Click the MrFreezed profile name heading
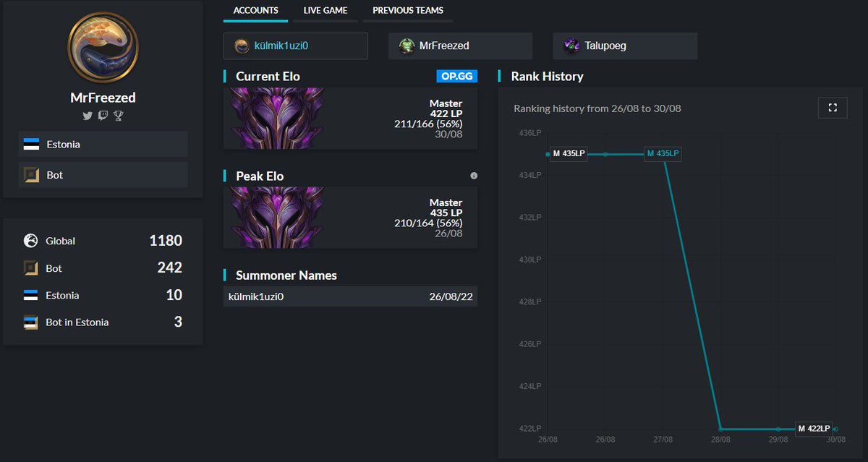The width and height of the screenshot is (868, 462). click(103, 98)
